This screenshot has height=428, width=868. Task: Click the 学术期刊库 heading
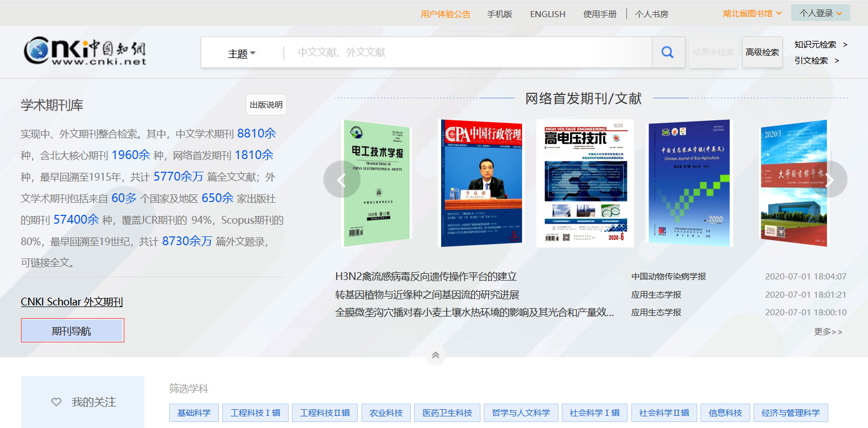(x=52, y=105)
